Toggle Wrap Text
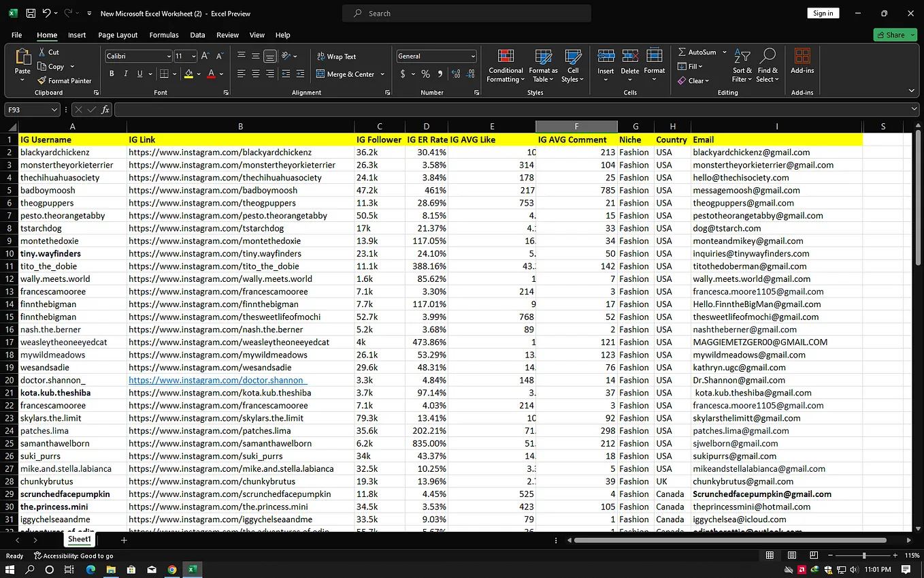 [336, 57]
